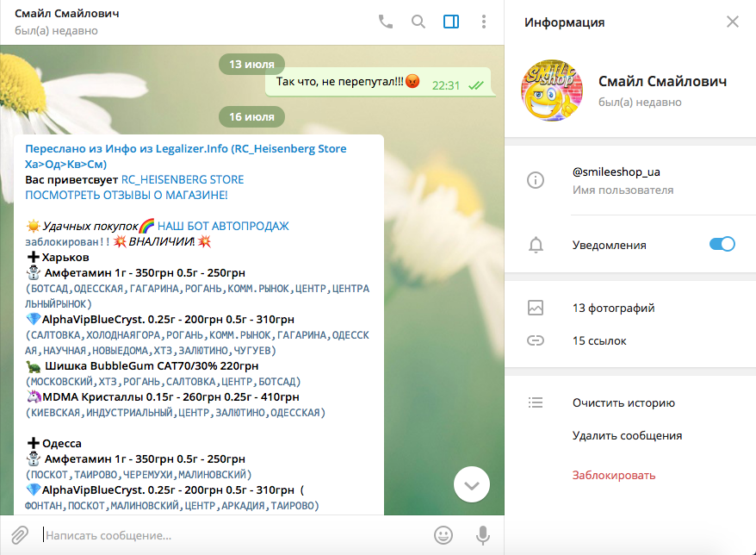756x555 pixels.
Task: Turn off the Уведомления switch
Action: [722, 244]
